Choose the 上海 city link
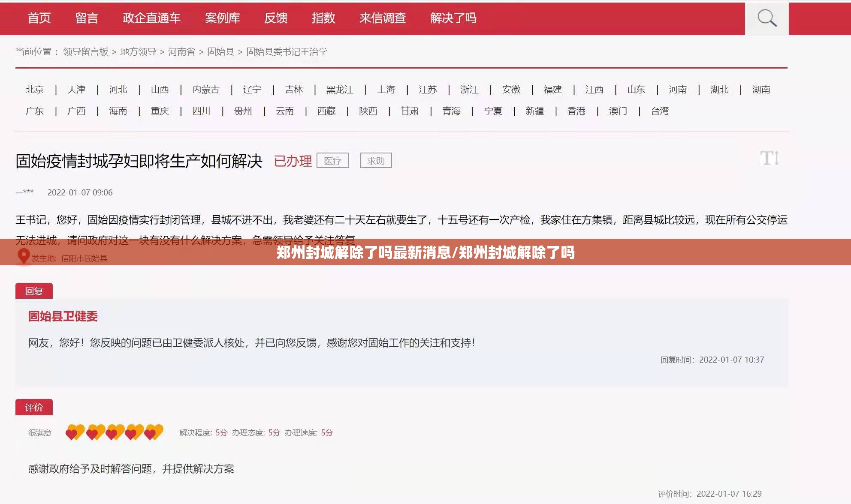851x504 pixels. pyautogui.click(x=386, y=90)
